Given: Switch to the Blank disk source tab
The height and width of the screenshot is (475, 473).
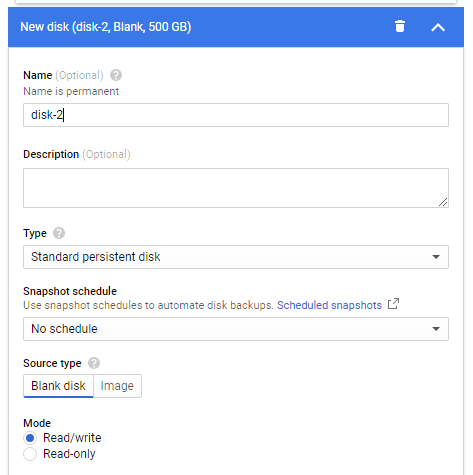Looking at the screenshot, I should tap(58, 386).
